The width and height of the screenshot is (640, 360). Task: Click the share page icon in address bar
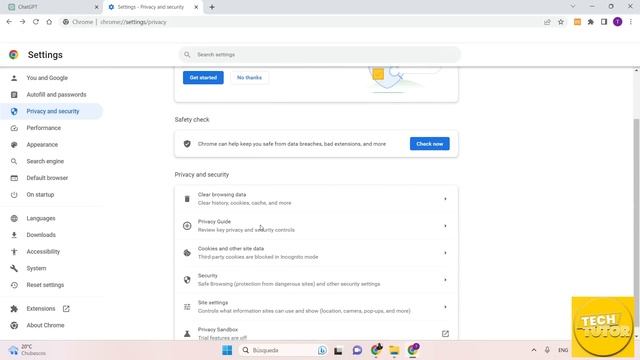[547, 22]
